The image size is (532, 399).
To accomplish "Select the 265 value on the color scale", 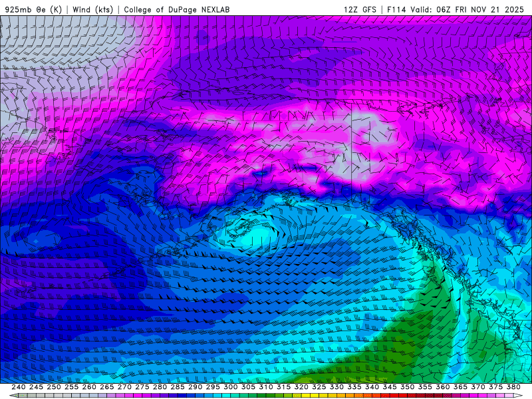I will click(106, 387).
